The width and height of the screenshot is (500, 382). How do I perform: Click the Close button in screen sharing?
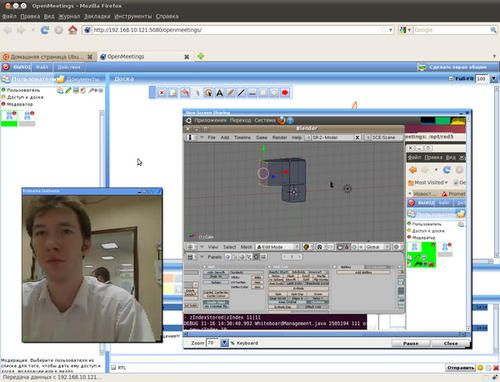(451, 343)
